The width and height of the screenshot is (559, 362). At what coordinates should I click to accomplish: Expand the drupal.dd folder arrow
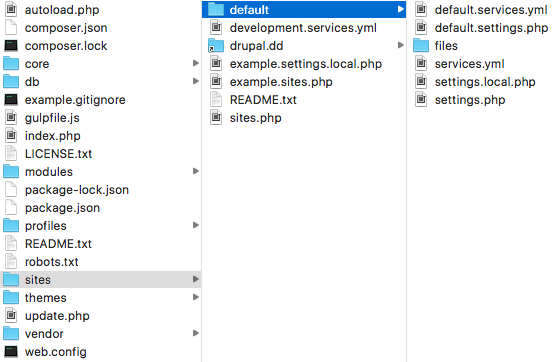tap(401, 45)
